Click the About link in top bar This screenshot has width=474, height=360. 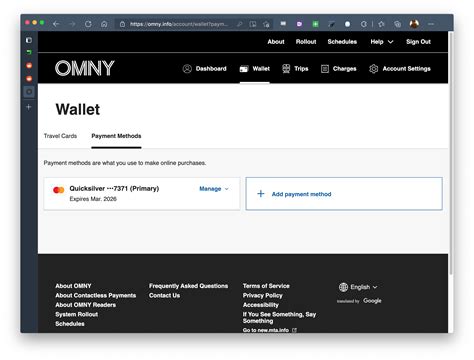276,42
